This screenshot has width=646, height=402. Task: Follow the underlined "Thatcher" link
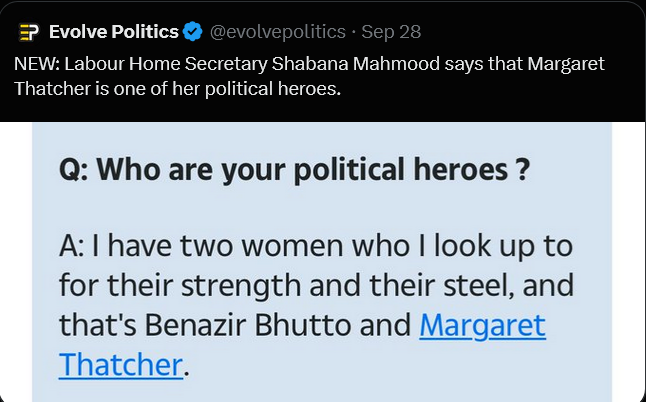coord(121,363)
